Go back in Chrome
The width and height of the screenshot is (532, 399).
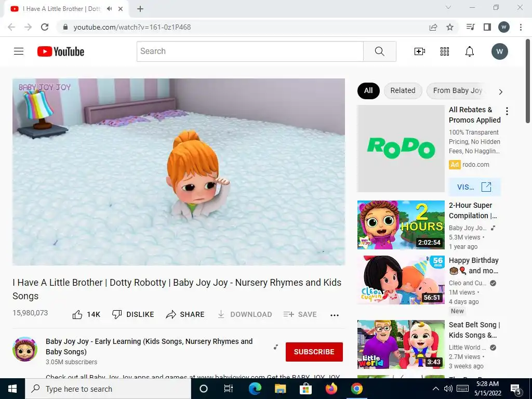point(11,27)
